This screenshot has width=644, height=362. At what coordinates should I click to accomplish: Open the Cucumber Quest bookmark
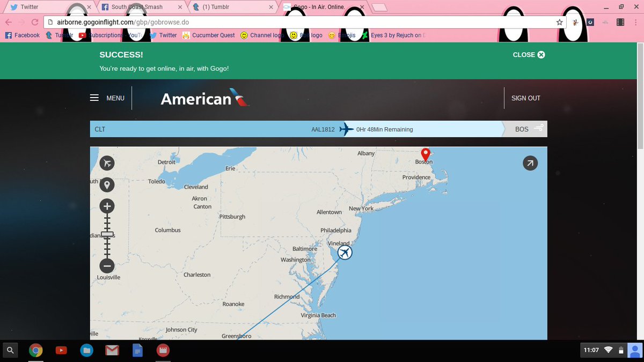209,35
